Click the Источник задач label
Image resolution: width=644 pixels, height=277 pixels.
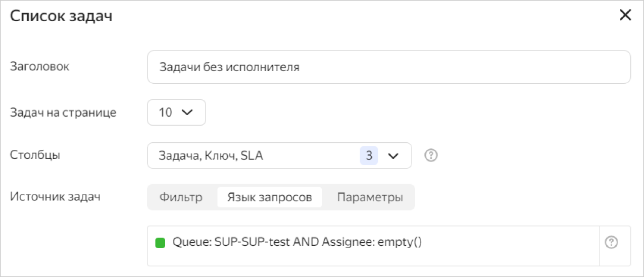pyautogui.click(x=55, y=196)
